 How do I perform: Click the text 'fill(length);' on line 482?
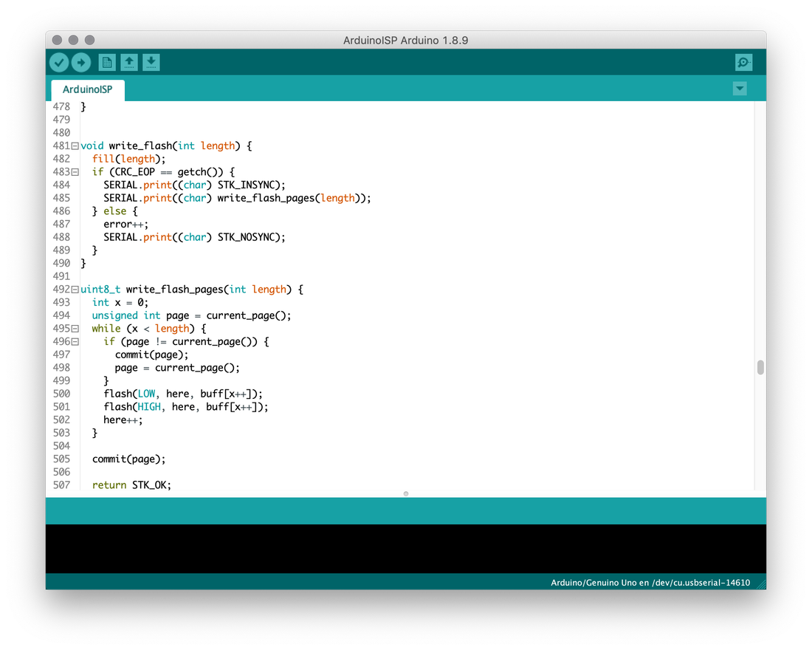pos(129,159)
